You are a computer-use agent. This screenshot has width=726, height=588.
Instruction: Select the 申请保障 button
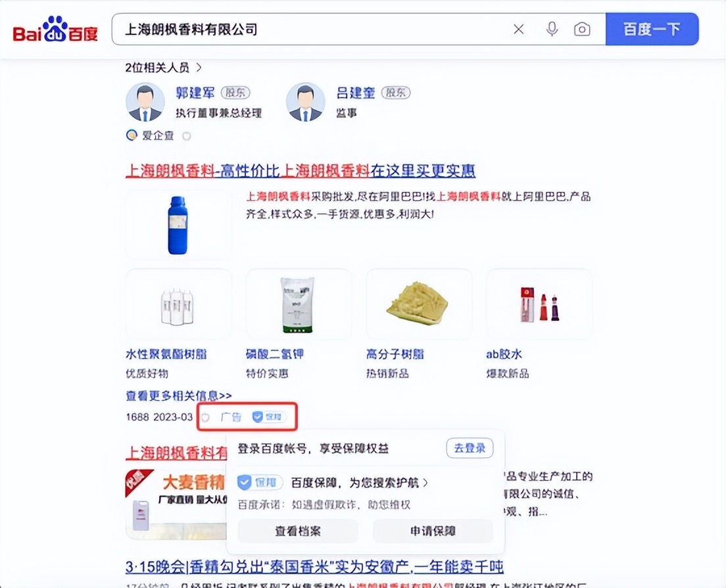pyautogui.click(x=433, y=531)
